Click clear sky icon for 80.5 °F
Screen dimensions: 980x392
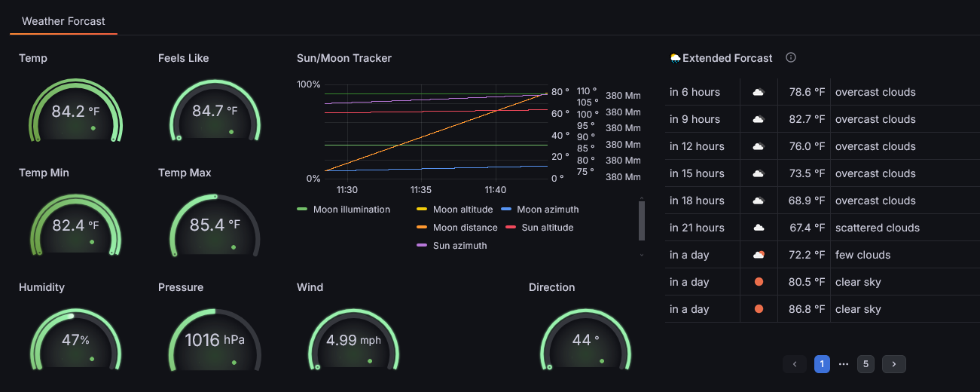tap(759, 282)
